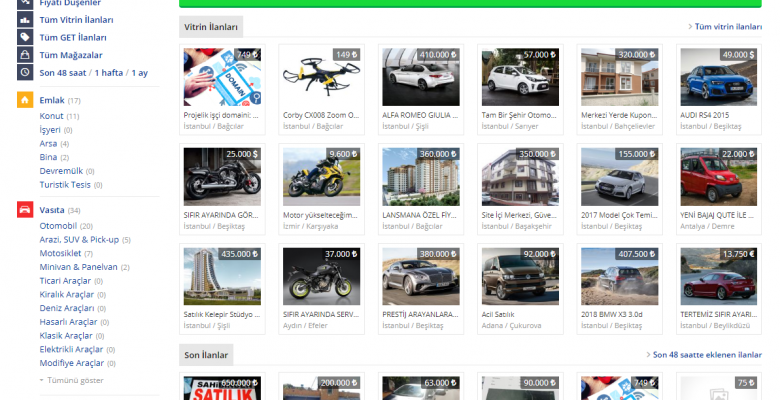This screenshot has width=780, height=400.
Task: Open the 25.000 $ SIFIR AYARINDA motorcycle listing
Action: 222,190
